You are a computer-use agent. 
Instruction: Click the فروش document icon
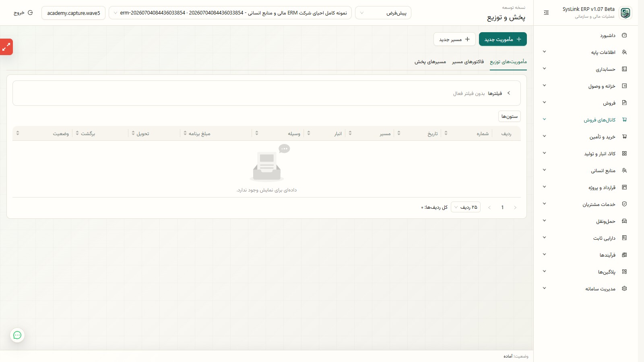click(624, 103)
